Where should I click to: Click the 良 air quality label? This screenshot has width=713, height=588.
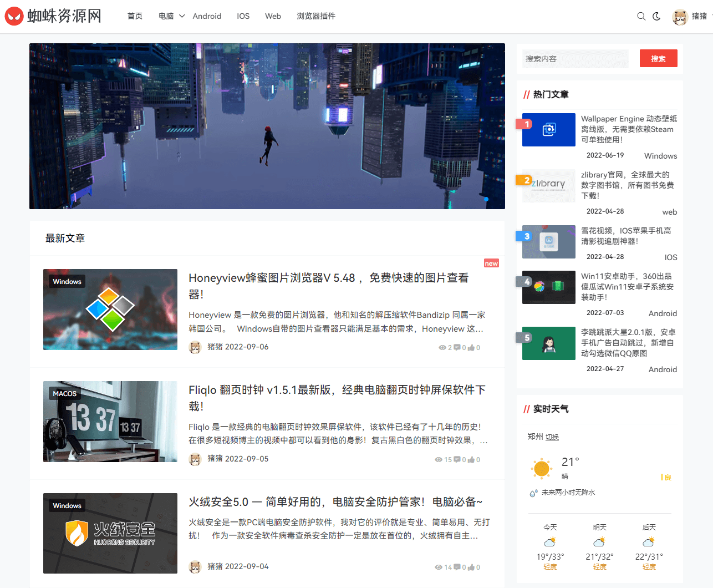click(x=668, y=478)
